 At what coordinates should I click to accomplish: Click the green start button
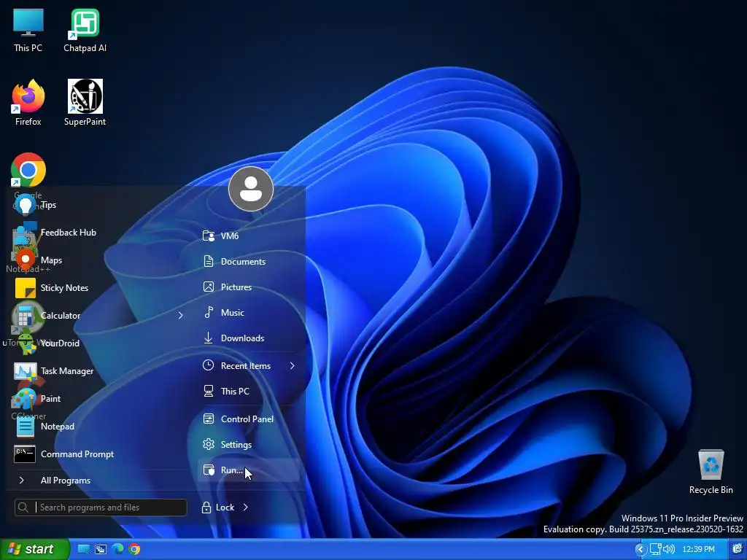click(34, 549)
